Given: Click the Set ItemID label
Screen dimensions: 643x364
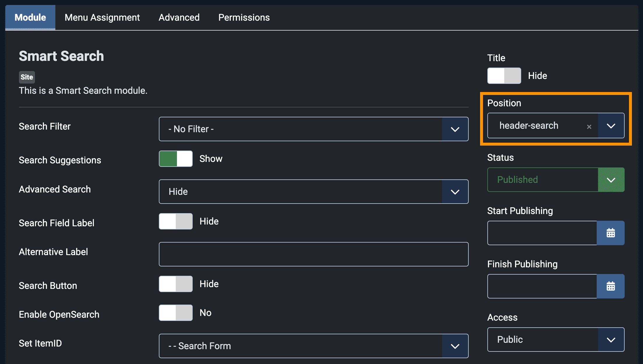Looking at the screenshot, I should coord(40,343).
